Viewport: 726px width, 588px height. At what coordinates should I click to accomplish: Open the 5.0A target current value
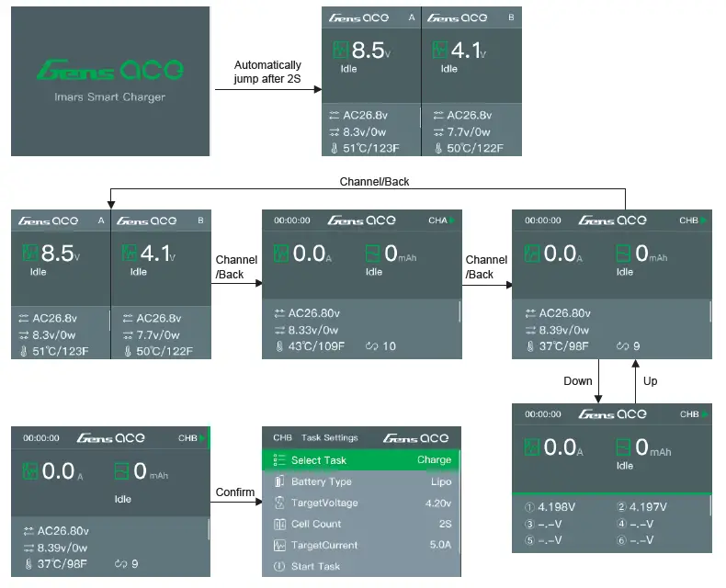(x=440, y=545)
